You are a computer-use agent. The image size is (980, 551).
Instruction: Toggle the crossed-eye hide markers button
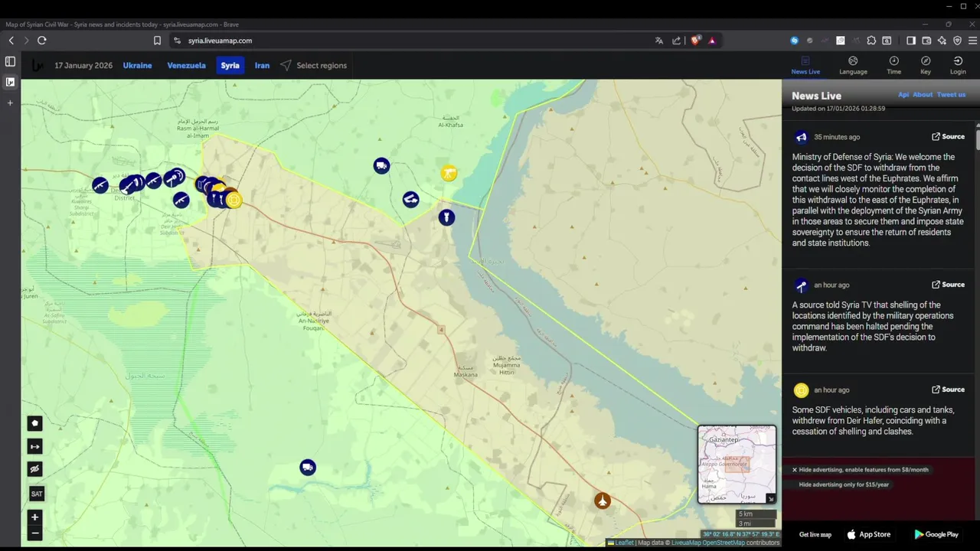pos(34,469)
